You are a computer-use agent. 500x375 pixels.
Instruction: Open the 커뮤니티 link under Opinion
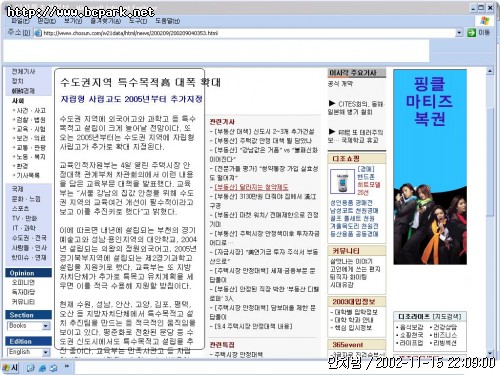23,302
